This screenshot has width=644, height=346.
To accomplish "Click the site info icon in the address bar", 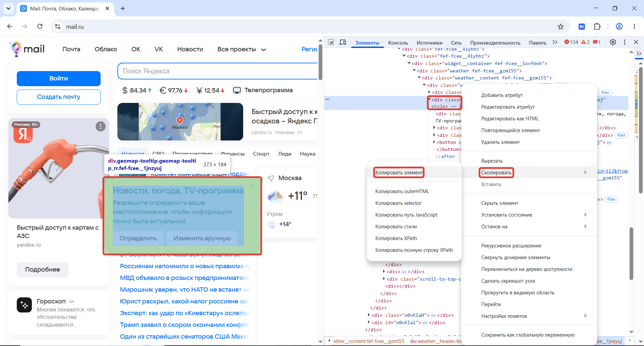I will click(58, 26).
